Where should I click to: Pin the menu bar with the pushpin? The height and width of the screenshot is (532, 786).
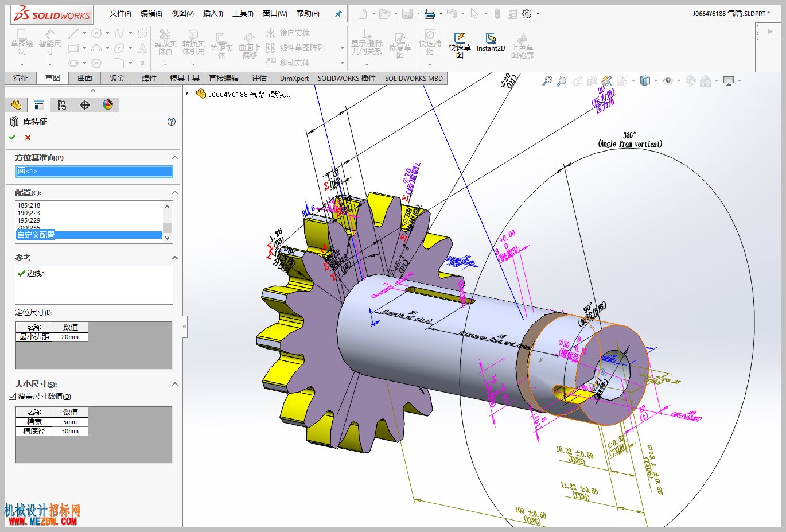click(x=338, y=14)
